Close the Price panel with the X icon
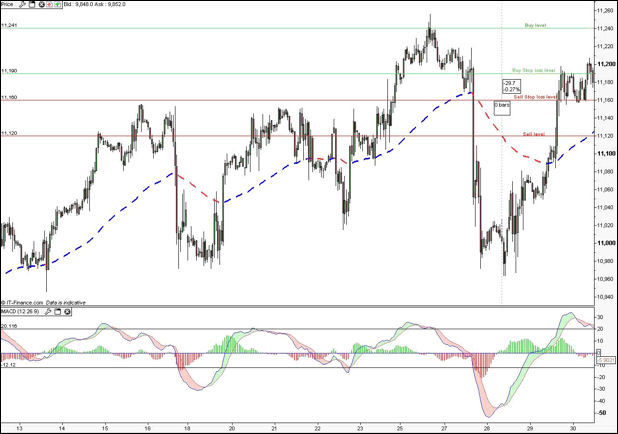This screenshot has width=618, height=434. click(40, 4)
